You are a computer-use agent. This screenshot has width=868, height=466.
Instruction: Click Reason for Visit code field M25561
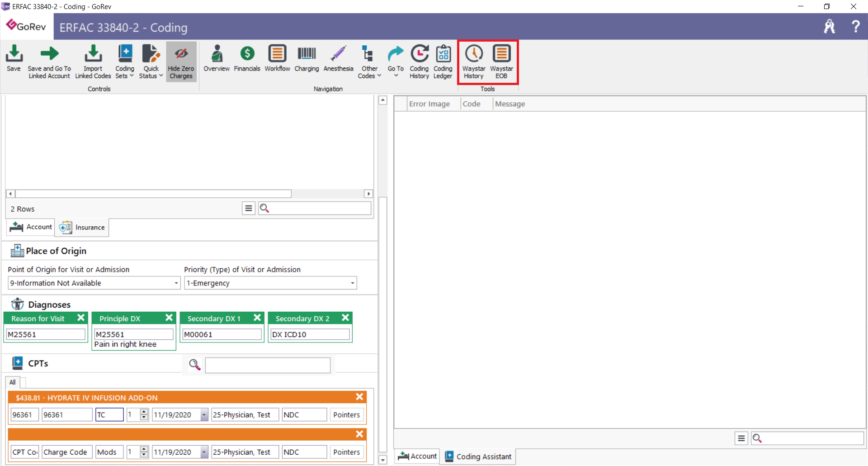[x=46, y=334]
